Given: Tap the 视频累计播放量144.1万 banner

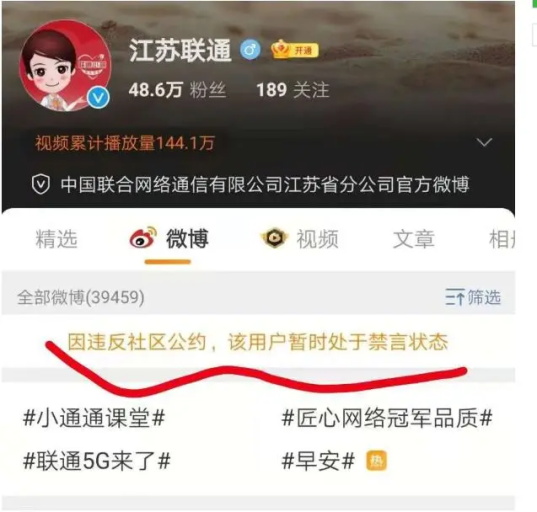Looking at the screenshot, I should point(125,143).
